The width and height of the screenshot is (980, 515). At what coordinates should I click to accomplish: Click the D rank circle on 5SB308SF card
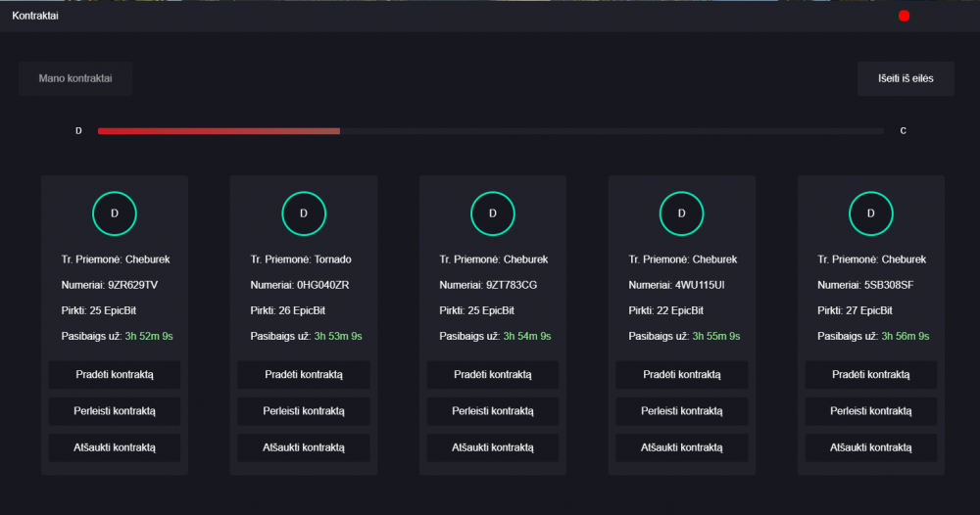click(x=871, y=213)
